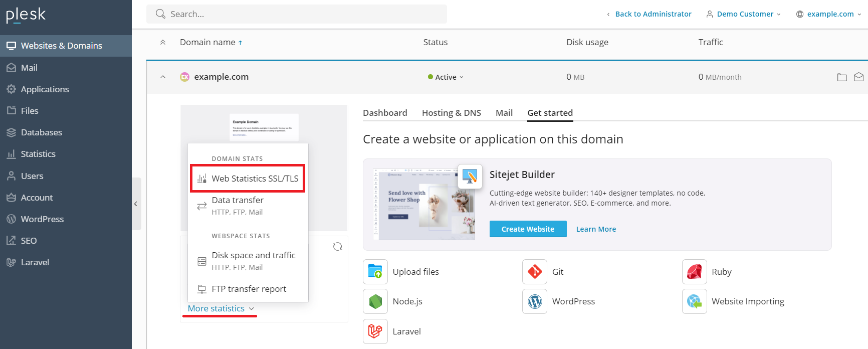Collapse the More statistics menu

tap(221, 308)
